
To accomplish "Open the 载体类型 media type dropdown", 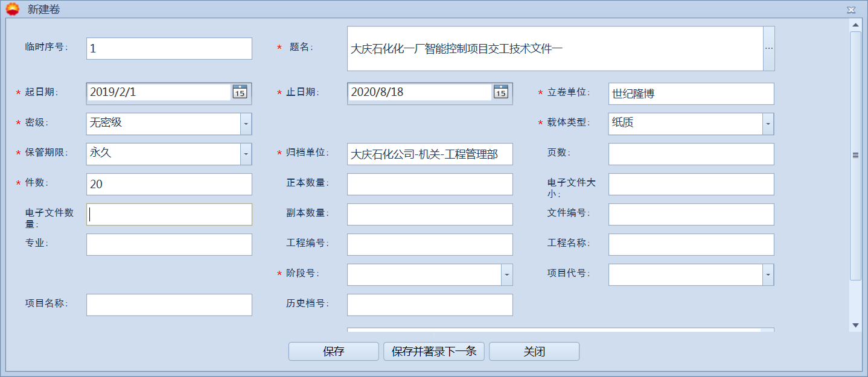I will 768,124.
